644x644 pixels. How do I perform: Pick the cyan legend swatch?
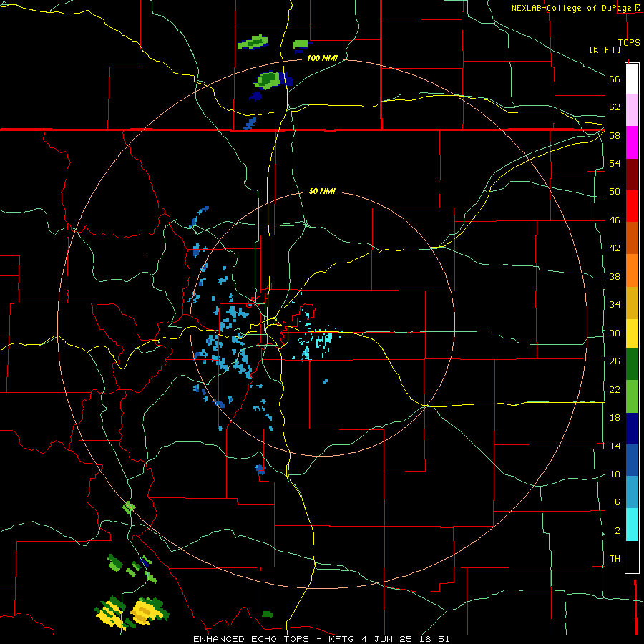click(632, 525)
